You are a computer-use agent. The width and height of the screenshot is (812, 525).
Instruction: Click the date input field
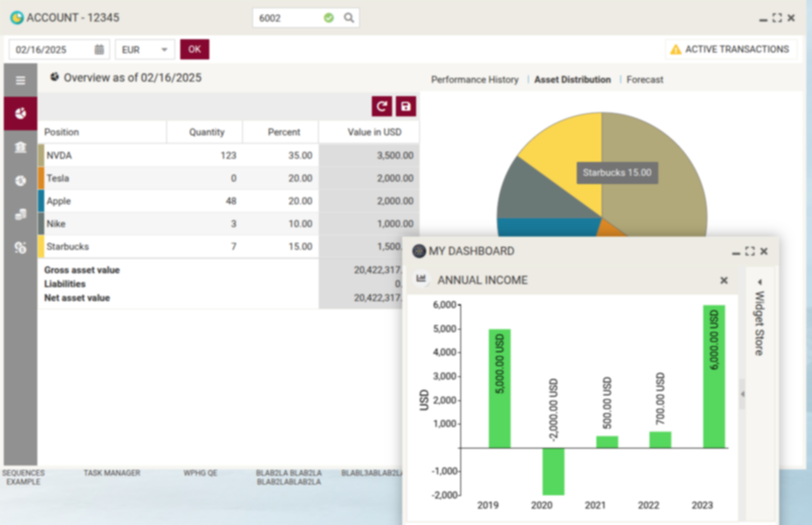[x=53, y=49]
